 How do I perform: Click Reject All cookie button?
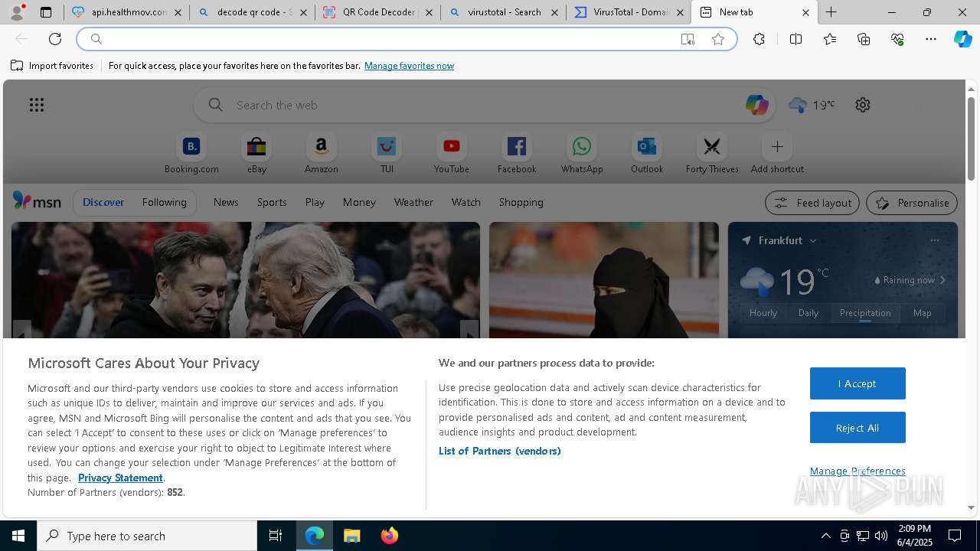857,428
